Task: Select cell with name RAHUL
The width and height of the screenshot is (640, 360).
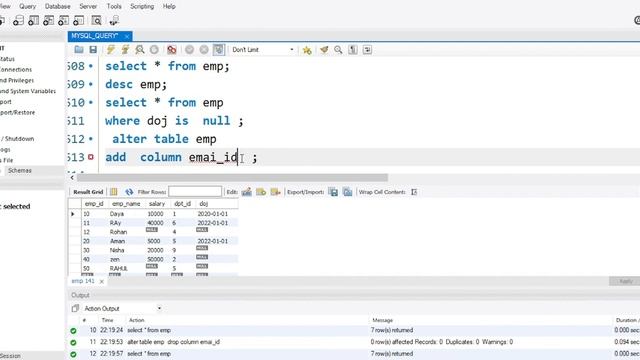Action: tap(119, 269)
